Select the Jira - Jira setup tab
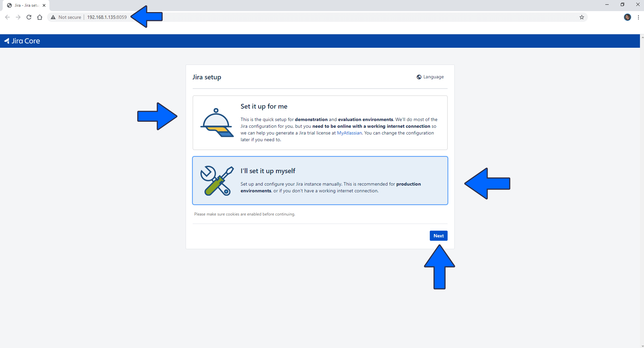This screenshot has width=644, height=348. click(x=26, y=5)
